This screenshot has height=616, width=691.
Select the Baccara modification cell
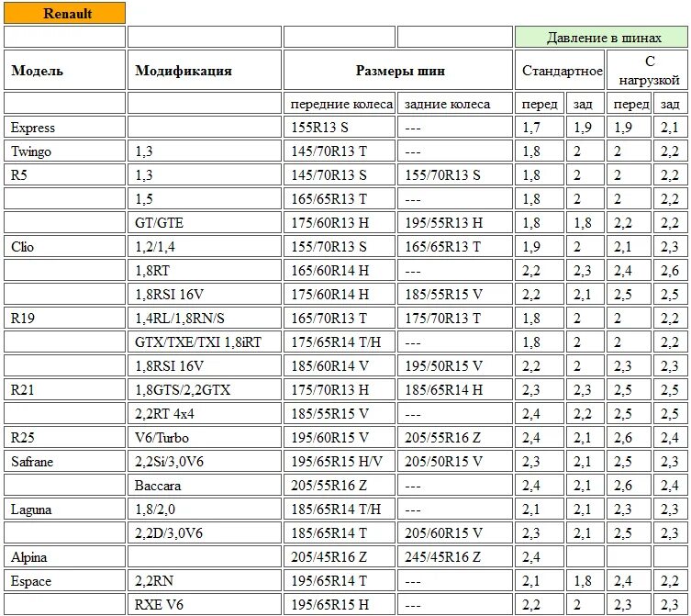click(x=205, y=485)
